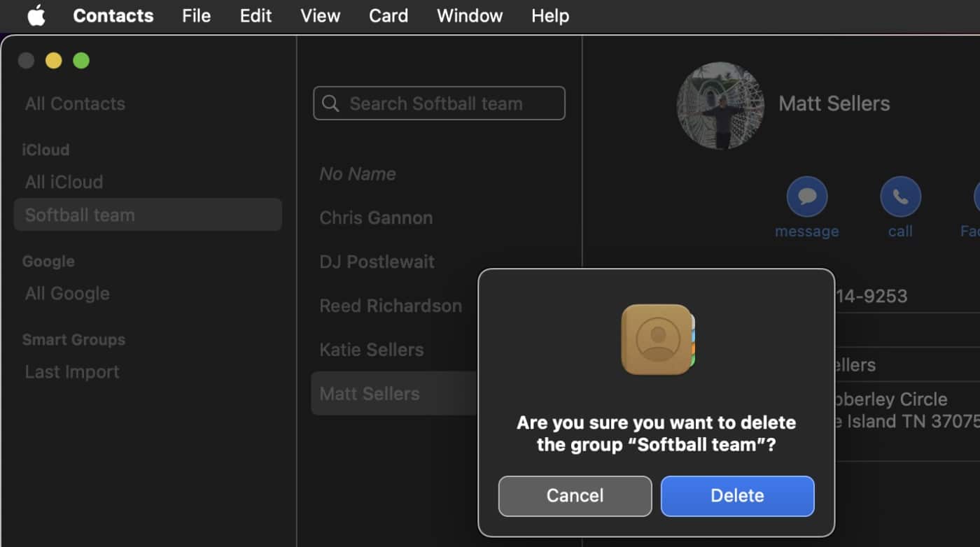The image size is (980, 547).
Task: Click Matt Sellers profile photo
Action: click(x=720, y=106)
